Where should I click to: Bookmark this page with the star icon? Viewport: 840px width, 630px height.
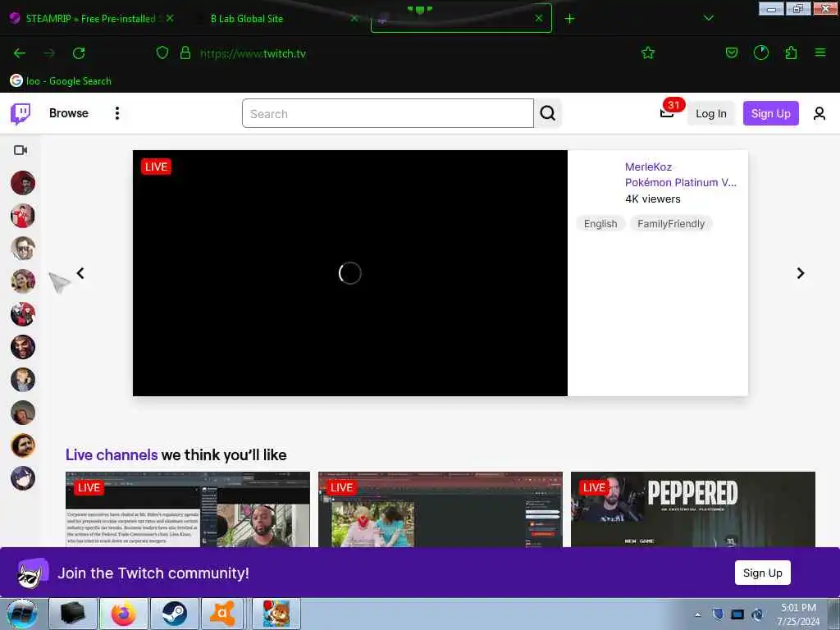(x=648, y=52)
